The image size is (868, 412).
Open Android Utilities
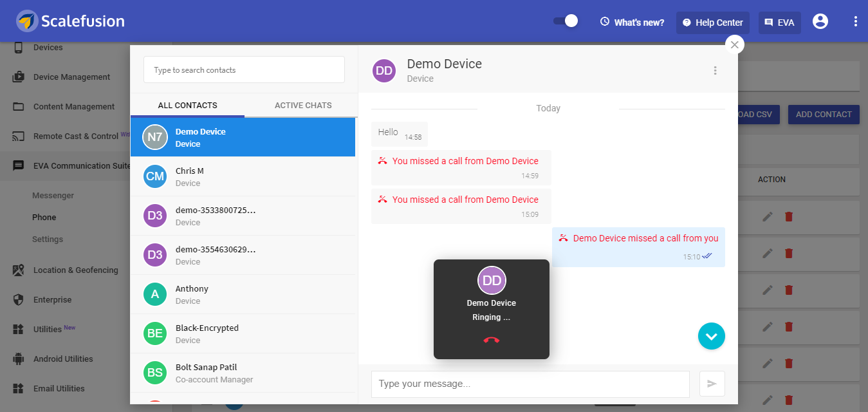(63, 359)
